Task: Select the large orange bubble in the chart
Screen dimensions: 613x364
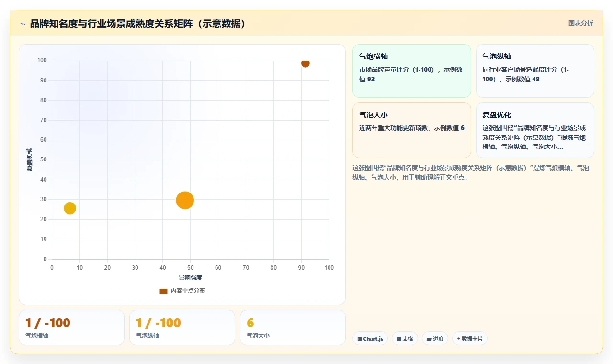Action: coord(185,200)
